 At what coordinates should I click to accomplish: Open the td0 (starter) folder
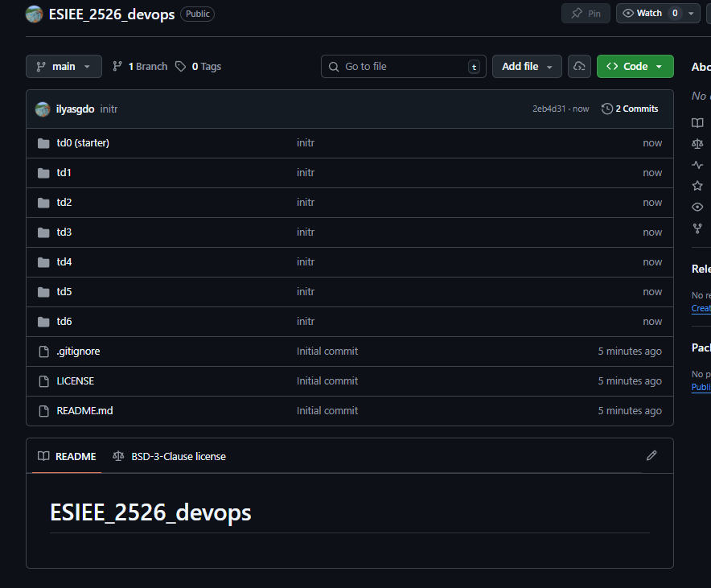click(x=83, y=143)
